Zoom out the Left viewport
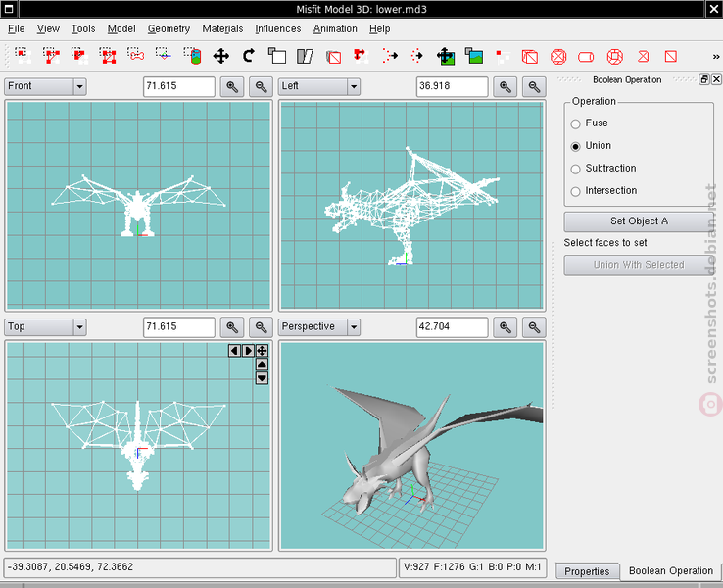 534,86
